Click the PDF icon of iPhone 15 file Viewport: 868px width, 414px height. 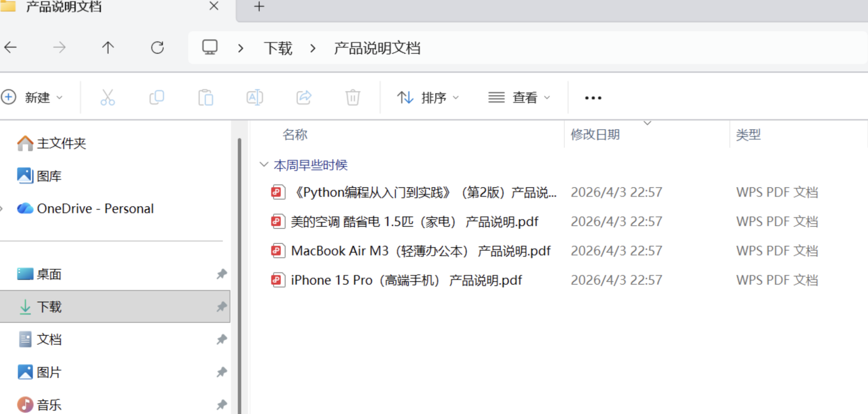[x=278, y=280]
